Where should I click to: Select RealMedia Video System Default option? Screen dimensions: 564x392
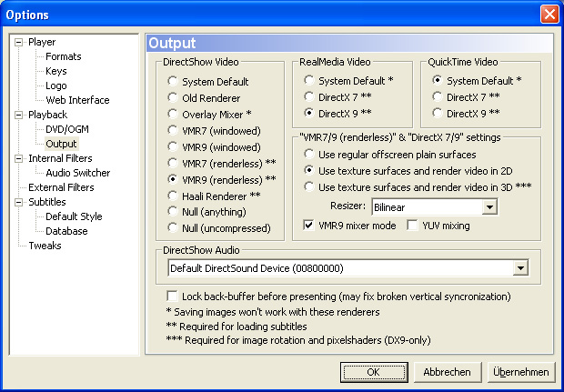click(311, 80)
